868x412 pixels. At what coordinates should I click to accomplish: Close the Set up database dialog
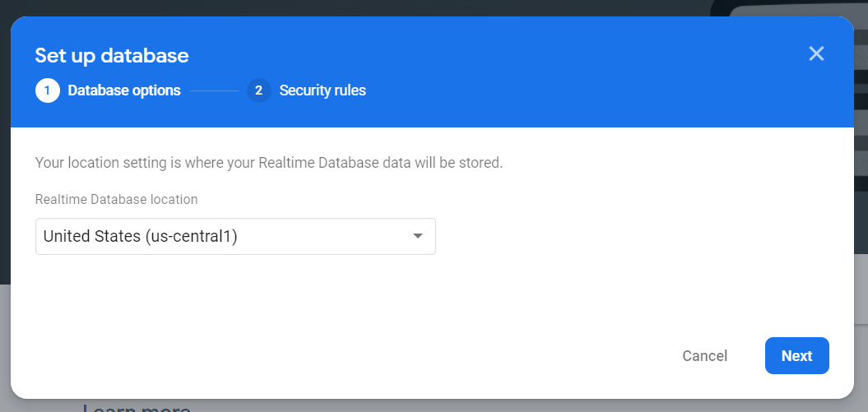click(x=816, y=54)
